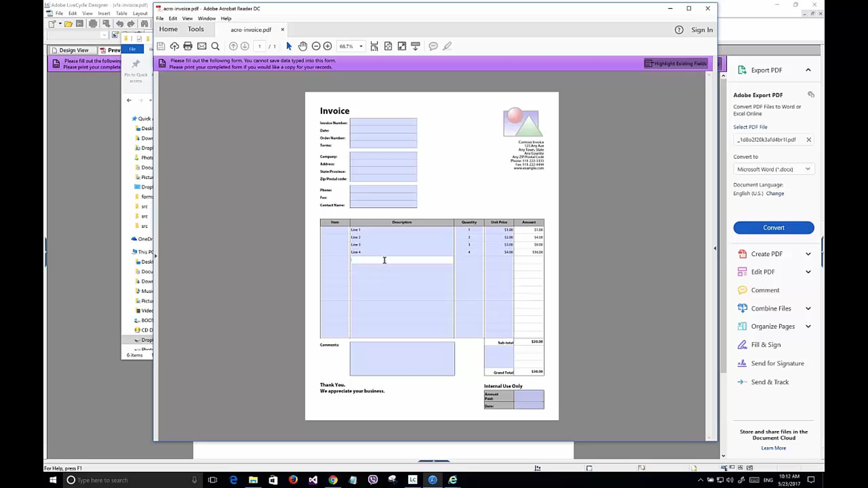The height and width of the screenshot is (488, 868).
Task: Open the Window menu
Action: pos(206,18)
